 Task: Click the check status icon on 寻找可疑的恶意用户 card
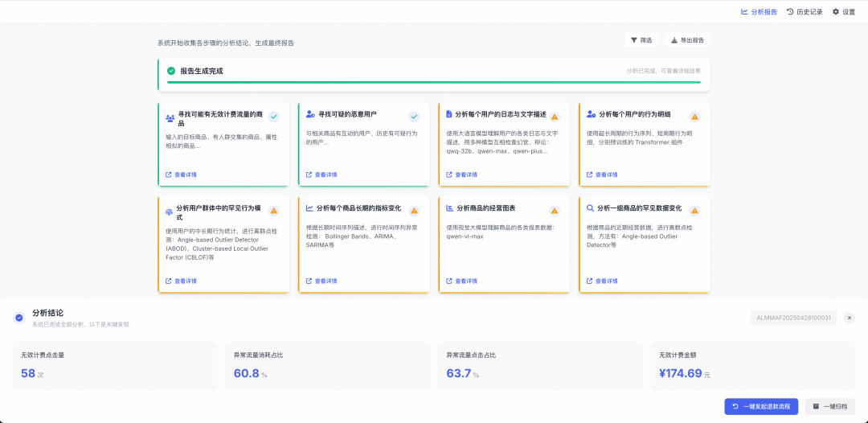(414, 117)
